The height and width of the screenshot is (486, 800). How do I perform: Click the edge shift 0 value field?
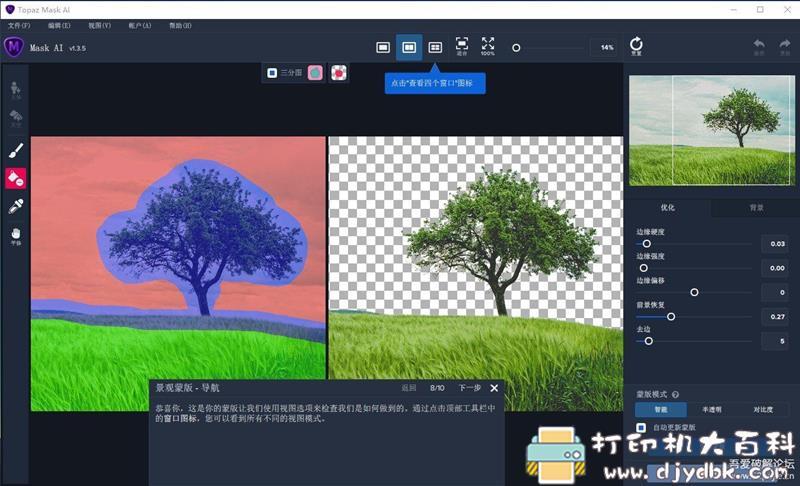coord(774,292)
